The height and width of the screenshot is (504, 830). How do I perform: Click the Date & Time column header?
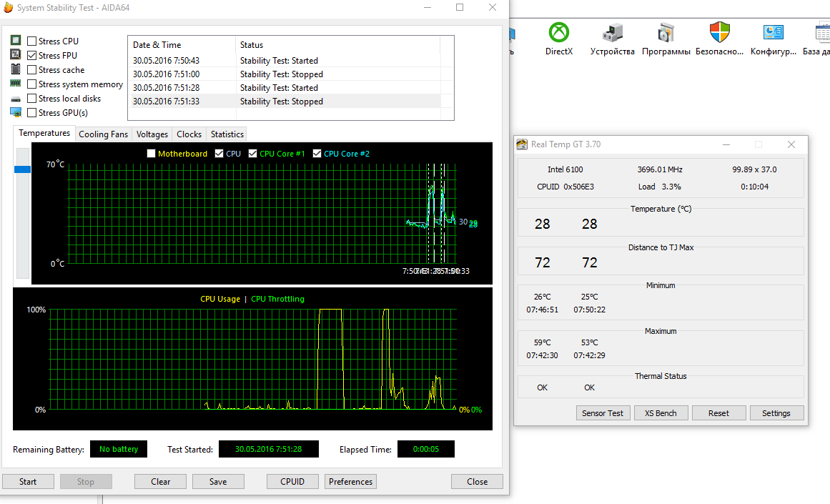182,45
